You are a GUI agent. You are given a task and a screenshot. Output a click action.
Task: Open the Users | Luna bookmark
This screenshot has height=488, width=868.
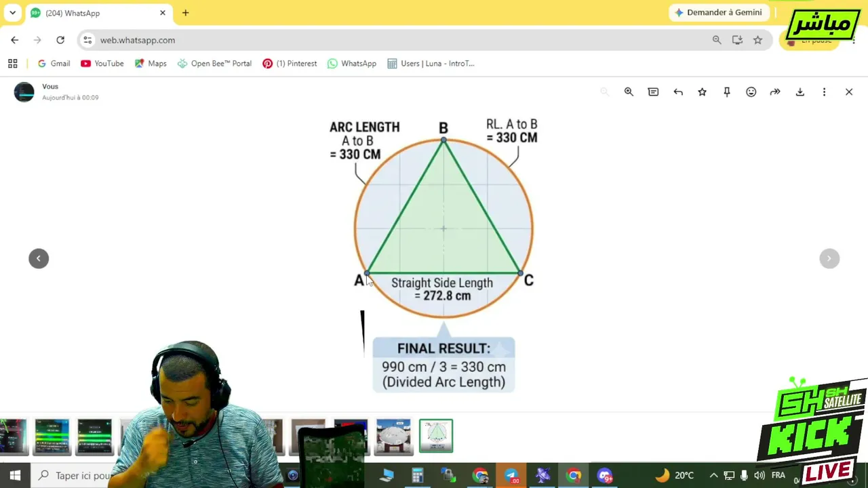click(x=431, y=64)
